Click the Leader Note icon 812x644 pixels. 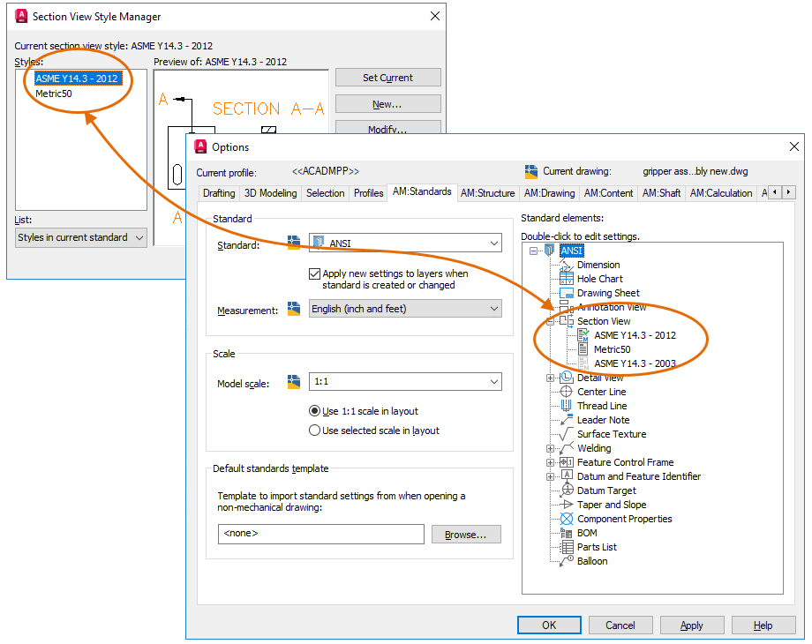(566, 420)
